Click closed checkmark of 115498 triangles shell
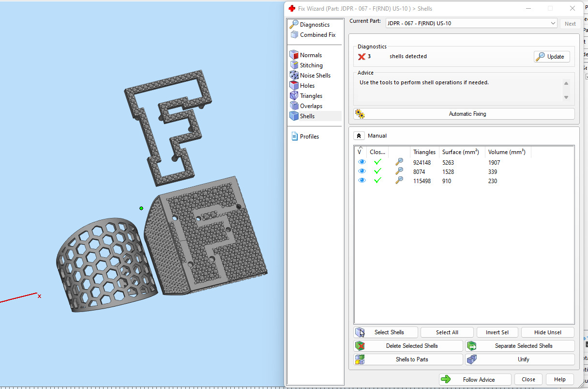Screen dimensions: 588x389 (378, 181)
